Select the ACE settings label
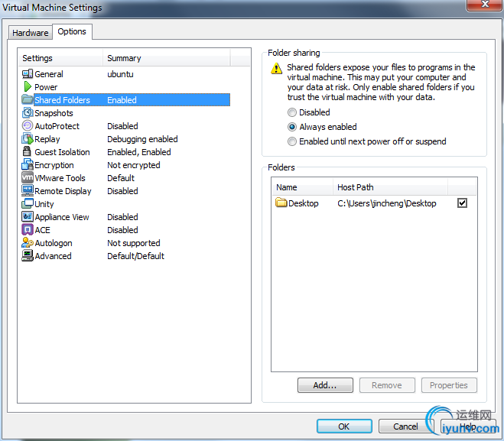Image resolution: width=504 pixels, height=441 pixels. pyautogui.click(x=42, y=230)
